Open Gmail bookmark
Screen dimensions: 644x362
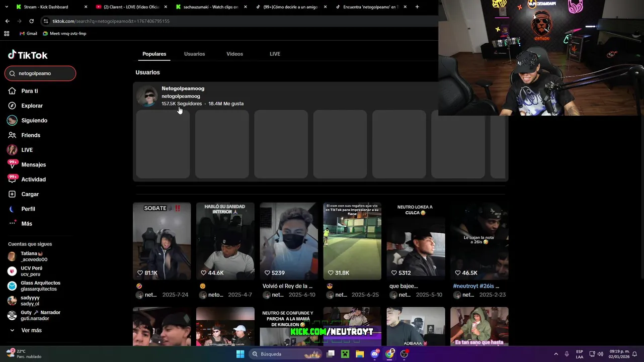click(28, 34)
